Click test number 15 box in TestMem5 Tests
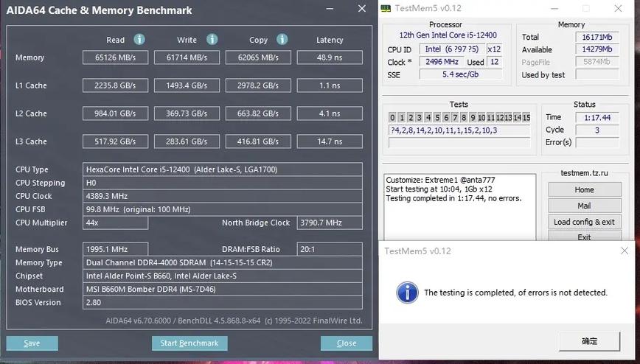This screenshot has width=640, height=364. 526,117
